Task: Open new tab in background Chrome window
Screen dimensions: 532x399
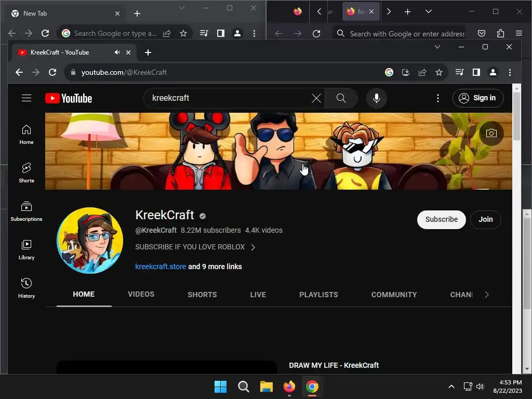Action: [x=137, y=14]
